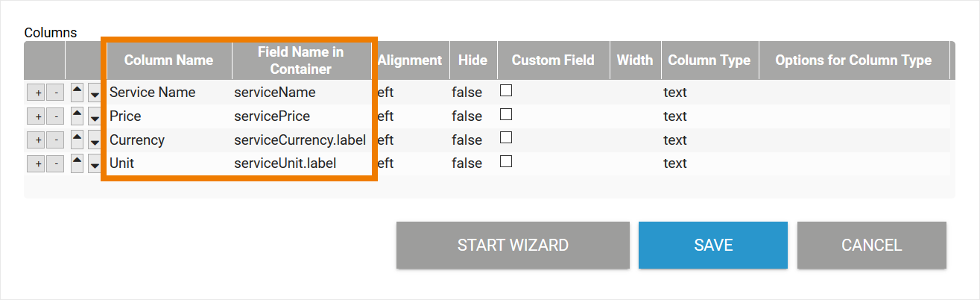Click the minus button in Unit row
The image size is (980, 300).
[54, 163]
